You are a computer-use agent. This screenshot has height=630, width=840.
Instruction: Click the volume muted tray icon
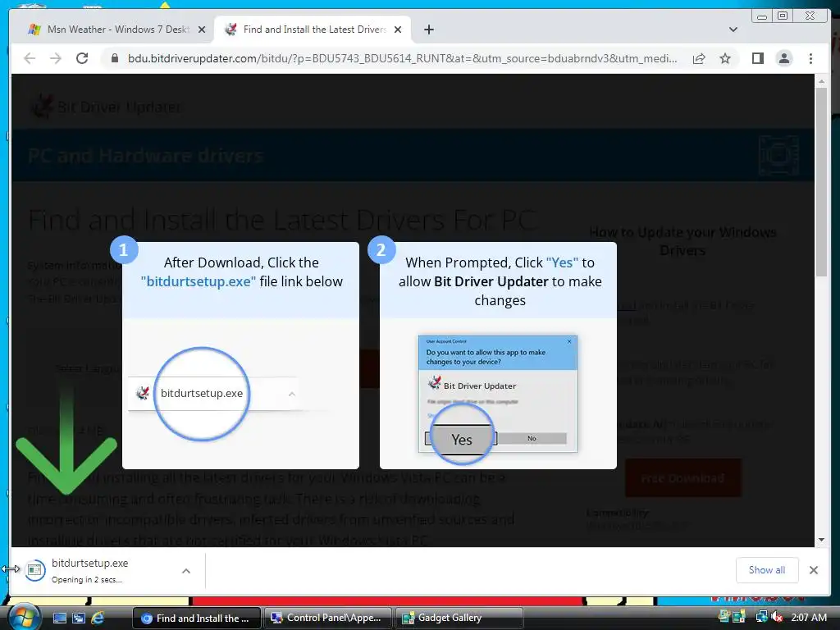[x=777, y=618]
